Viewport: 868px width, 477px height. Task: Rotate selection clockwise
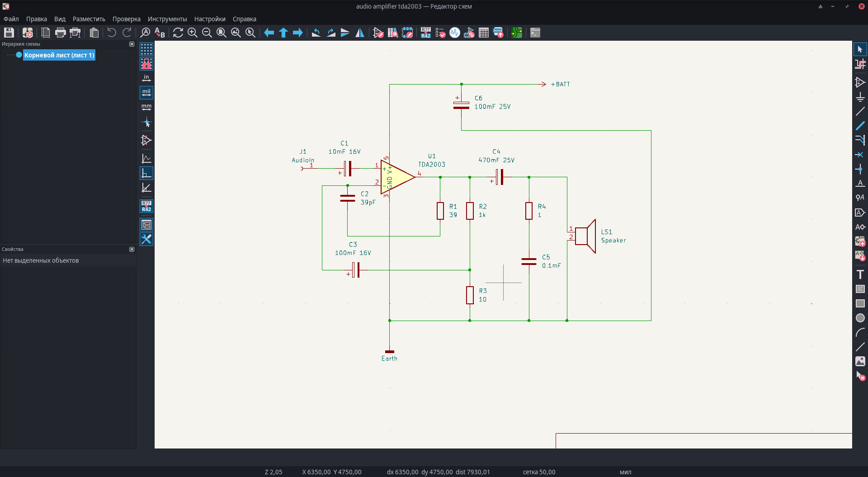pyautogui.click(x=331, y=33)
